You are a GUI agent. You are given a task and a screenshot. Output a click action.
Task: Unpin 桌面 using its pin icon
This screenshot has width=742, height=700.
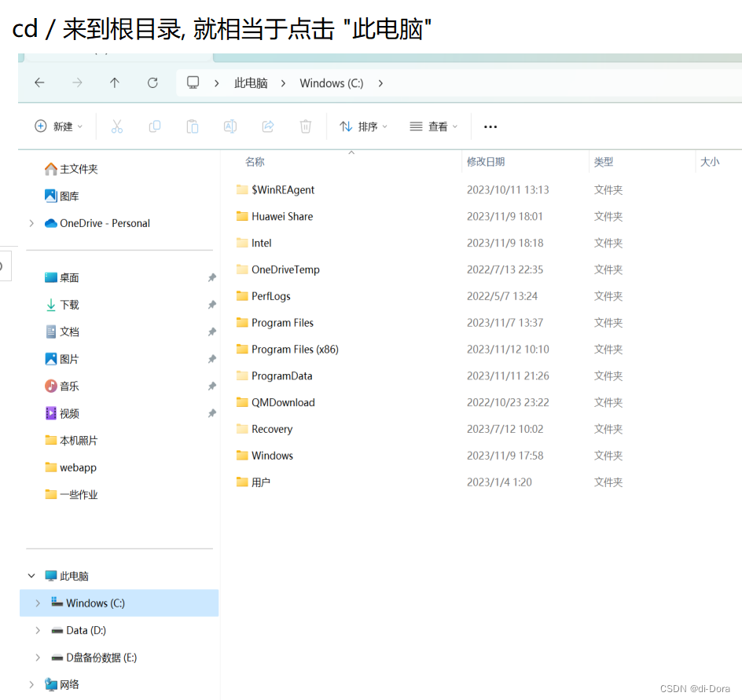[x=212, y=277]
